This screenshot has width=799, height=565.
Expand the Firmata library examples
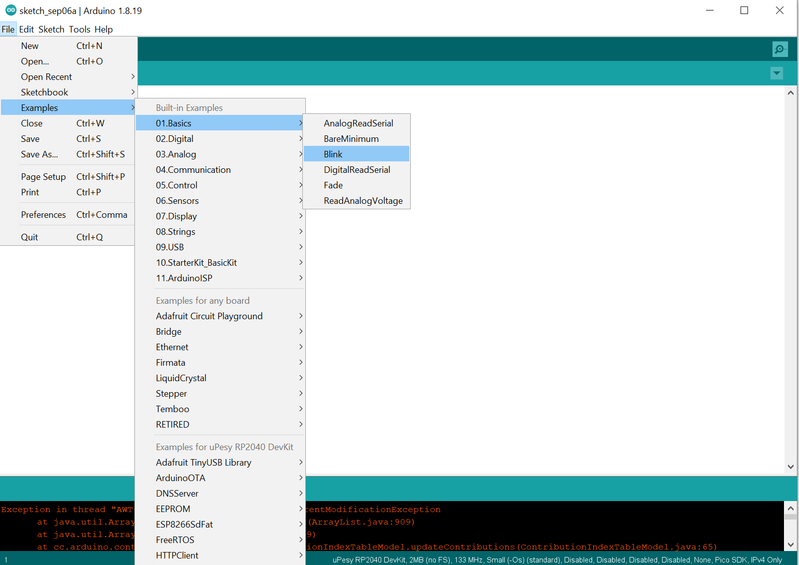(x=220, y=363)
